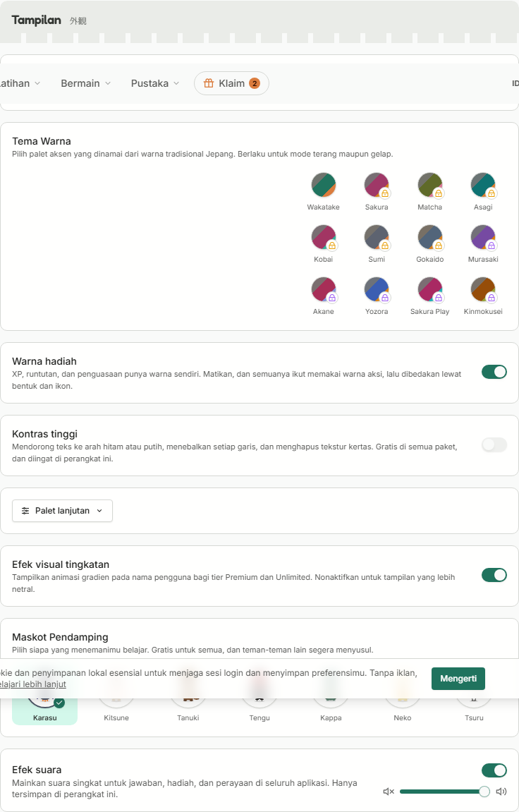
Task: Select the Wakatake color theme swatch
Action: (324, 186)
